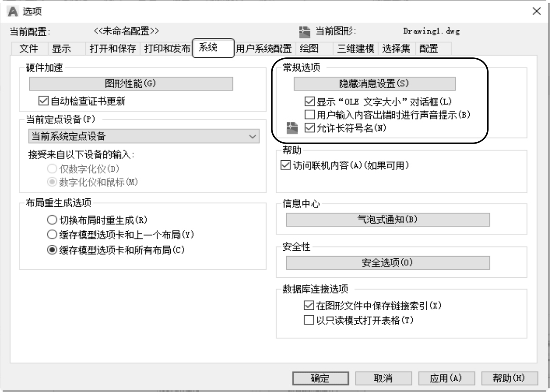This screenshot has height=392, width=550.
Task: Select the 系统 tab
Action: [213, 48]
